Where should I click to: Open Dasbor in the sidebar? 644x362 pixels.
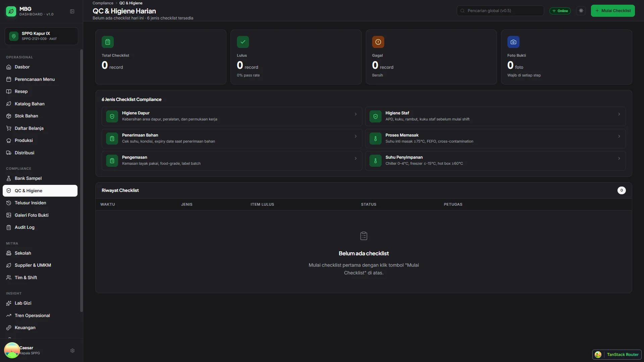click(x=40, y=67)
